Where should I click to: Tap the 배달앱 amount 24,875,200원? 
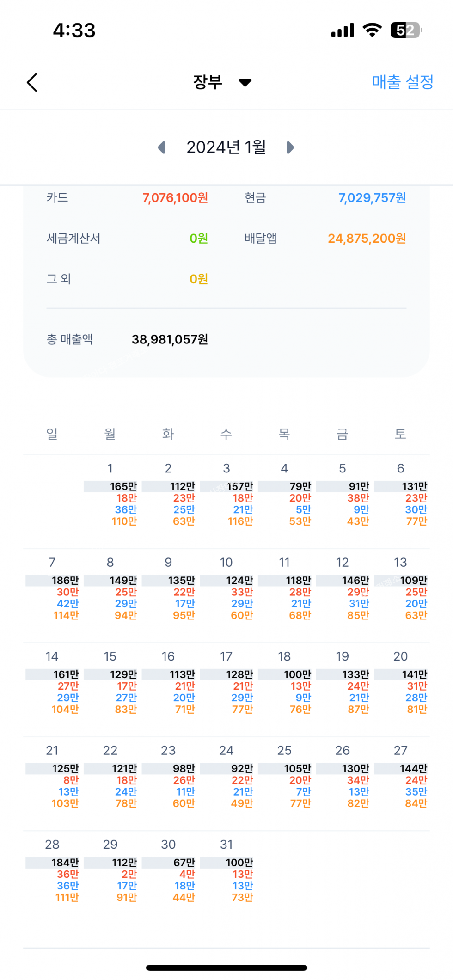367,239
